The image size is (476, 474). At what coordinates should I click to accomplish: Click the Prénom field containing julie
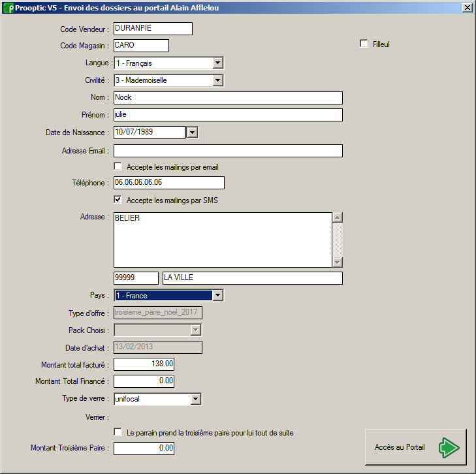click(229, 115)
